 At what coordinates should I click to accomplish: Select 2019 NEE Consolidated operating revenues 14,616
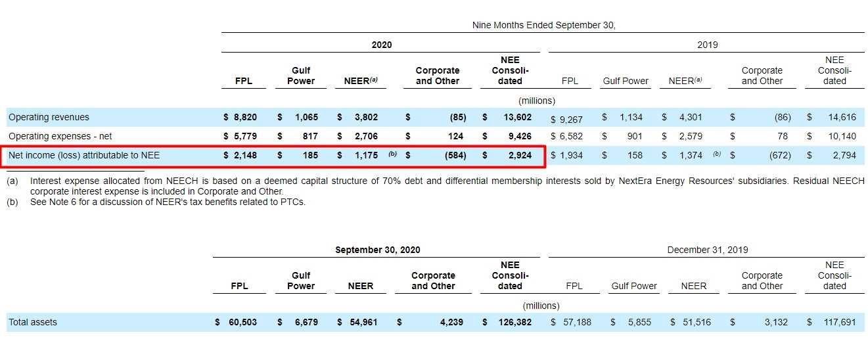(x=842, y=118)
